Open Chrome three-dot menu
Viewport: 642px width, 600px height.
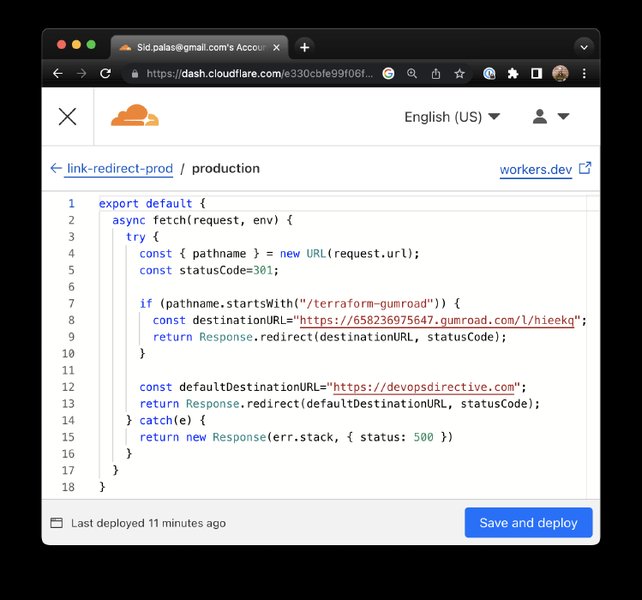click(x=584, y=74)
